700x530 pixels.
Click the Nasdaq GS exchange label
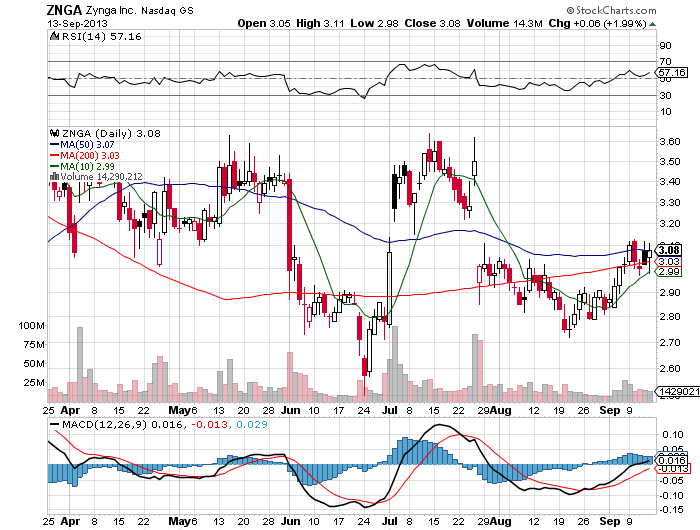coord(167,11)
